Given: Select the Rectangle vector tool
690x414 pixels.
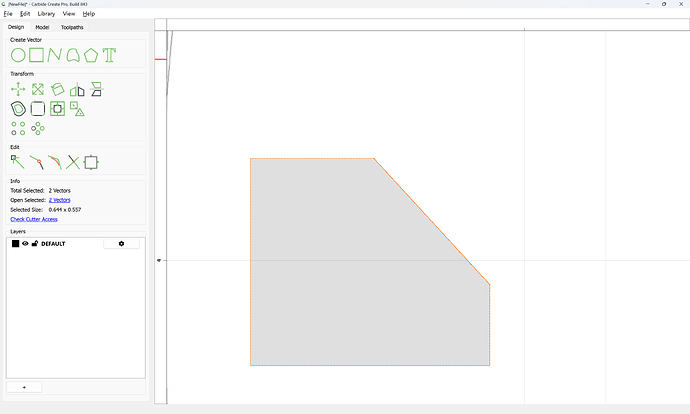Looking at the screenshot, I should click(x=37, y=55).
